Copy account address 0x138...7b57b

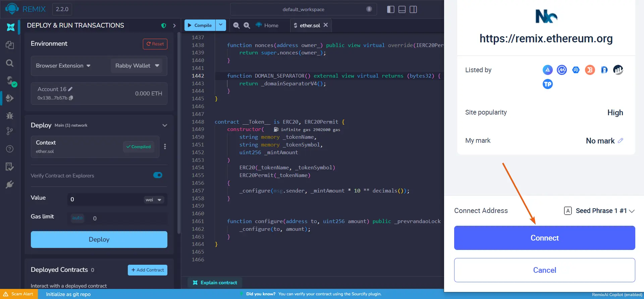click(x=71, y=98)
